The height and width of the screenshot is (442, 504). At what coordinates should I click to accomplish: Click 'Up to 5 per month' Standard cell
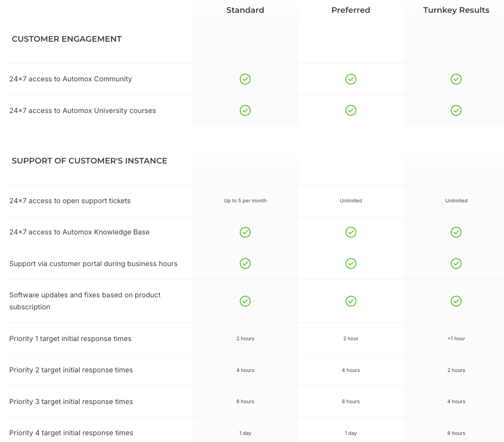(245, 201)
